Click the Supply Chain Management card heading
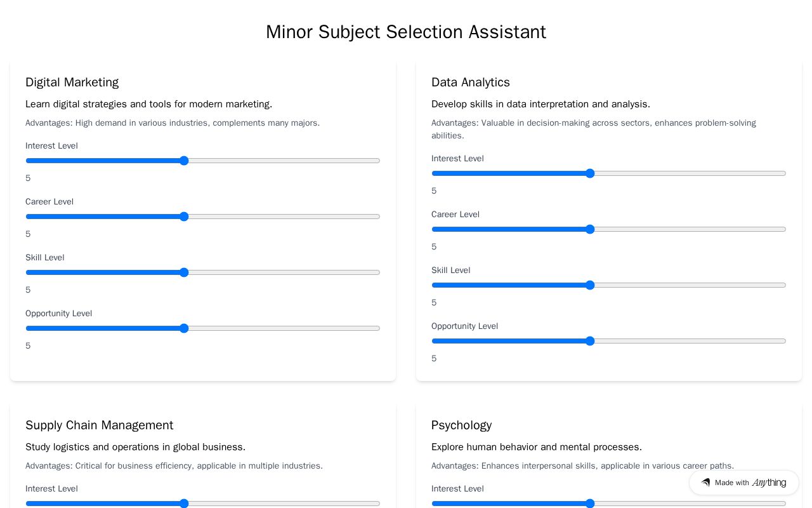The width and height of the screenshot is (812, 508). pyautogui.click(x=100, y=425)
